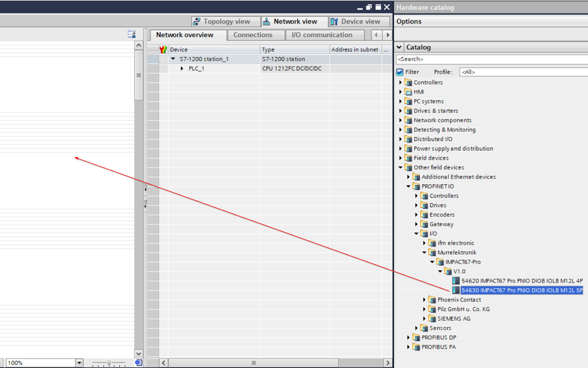Expand the PLC_1 row
The width and height of the screenshot is (588, 368).
click(x=182, y=68)
